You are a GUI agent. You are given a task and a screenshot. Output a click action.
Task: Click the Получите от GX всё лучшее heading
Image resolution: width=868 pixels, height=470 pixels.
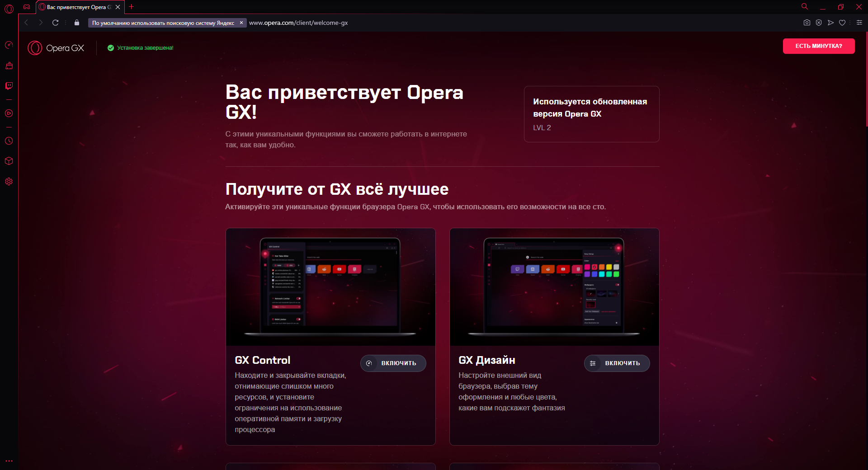point(337,189)
